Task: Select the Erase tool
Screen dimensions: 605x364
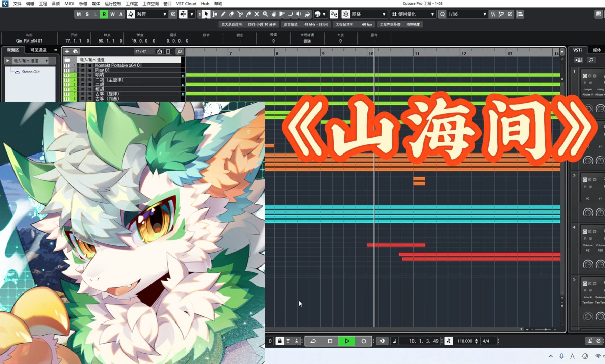Action: point(231,14)
